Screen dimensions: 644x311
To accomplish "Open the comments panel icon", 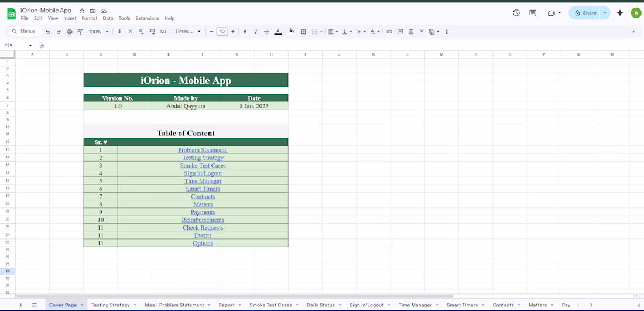I will coord(533,13).
